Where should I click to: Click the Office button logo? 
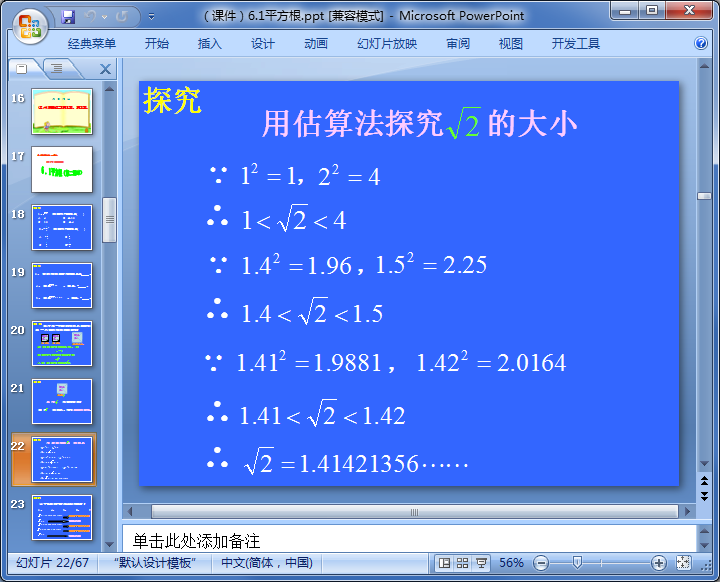[x=29, y=26]
